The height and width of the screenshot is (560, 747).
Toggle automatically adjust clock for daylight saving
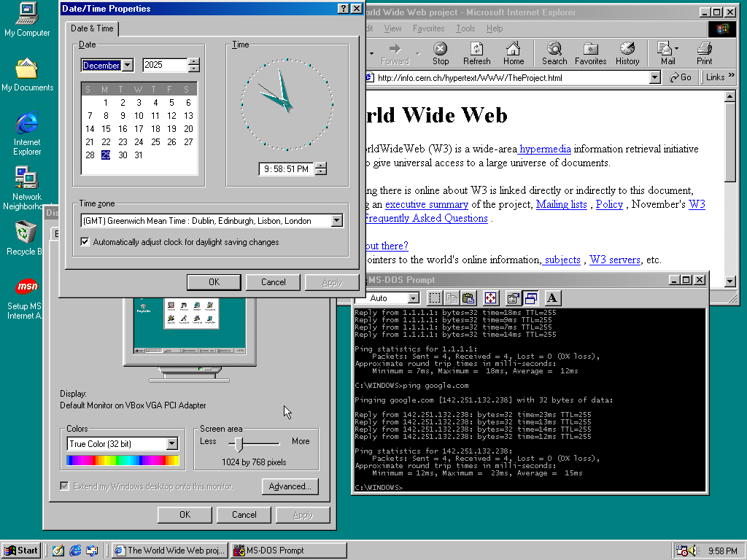[85, 242]
